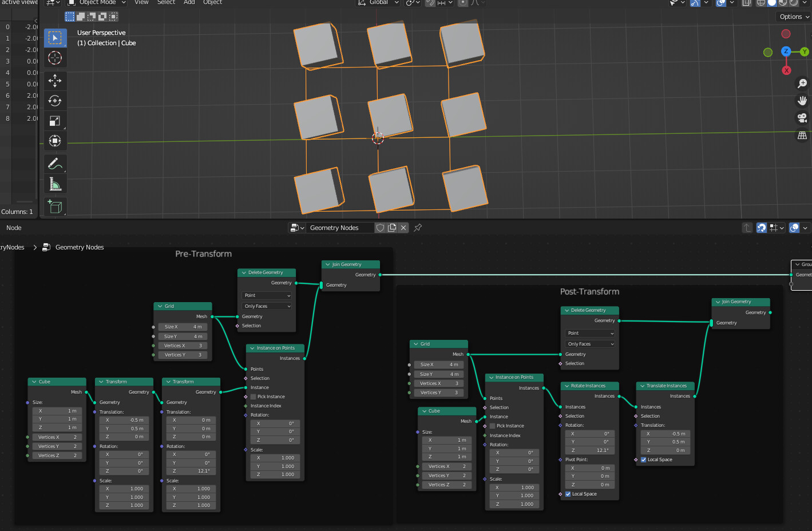Select the Move tool in the viewport toolbar
812x531 pixels.
click(55, 81)
